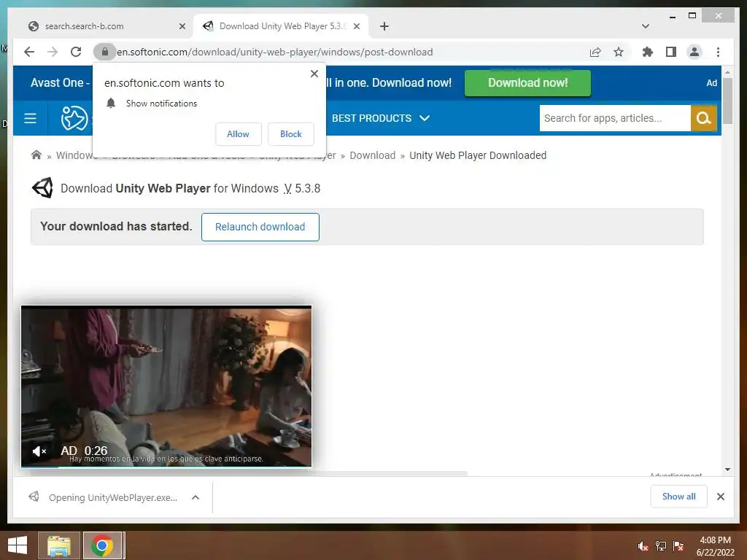
Task: Open the Extensions puzzle icon
Action: [648, 52]
